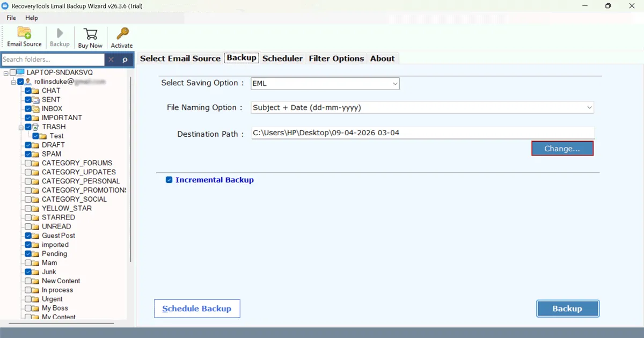Click the blue Backup button
The width and height of the screenshot is (644, 338).
click(567, 308)
